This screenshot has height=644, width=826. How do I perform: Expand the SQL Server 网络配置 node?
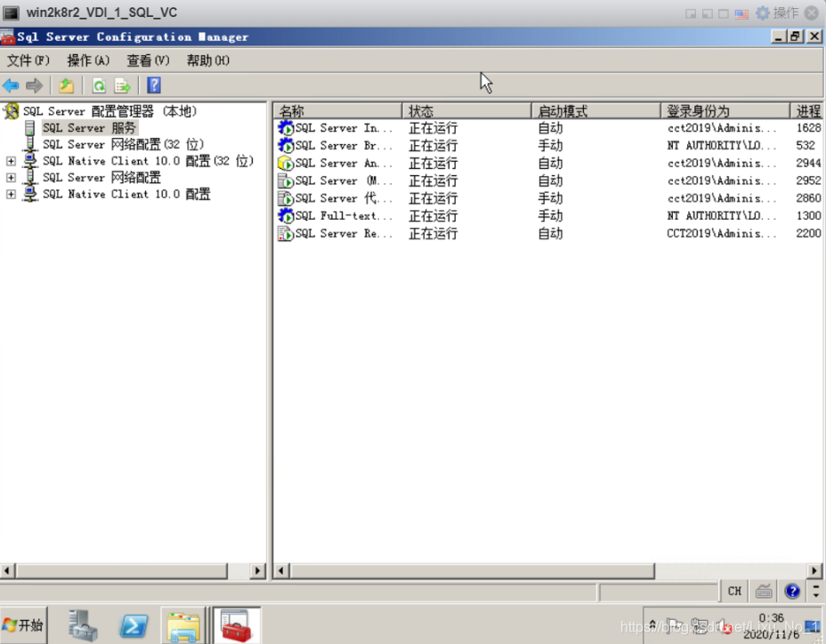(x=11, y=177)
